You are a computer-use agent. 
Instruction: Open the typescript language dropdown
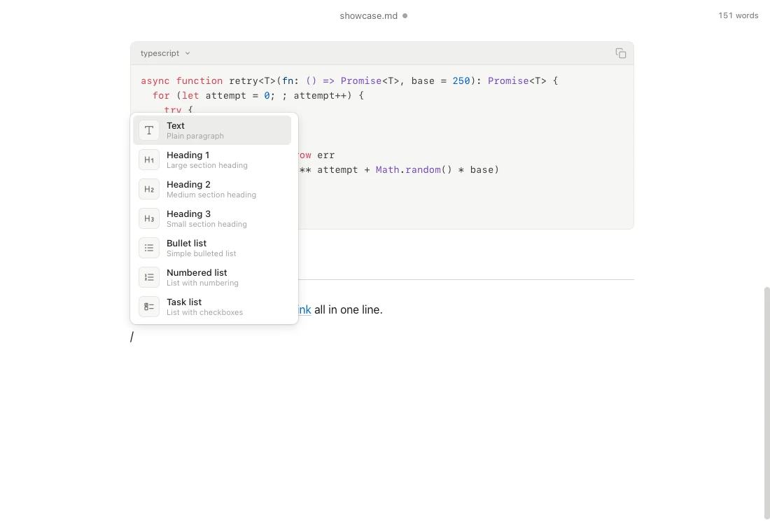pyautogui.click(x=165, y=53)
